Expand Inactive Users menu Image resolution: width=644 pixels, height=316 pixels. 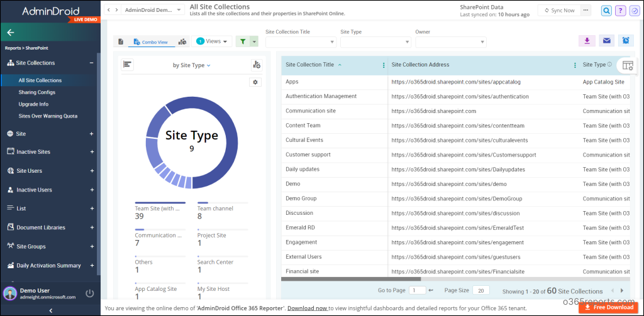pyautogui.click(x=92, y=190)
